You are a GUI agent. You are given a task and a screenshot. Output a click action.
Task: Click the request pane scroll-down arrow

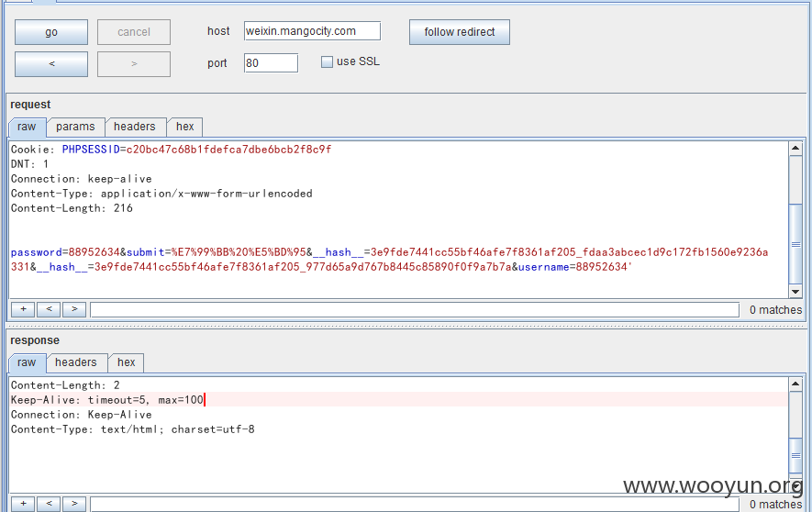pos(795,292)
